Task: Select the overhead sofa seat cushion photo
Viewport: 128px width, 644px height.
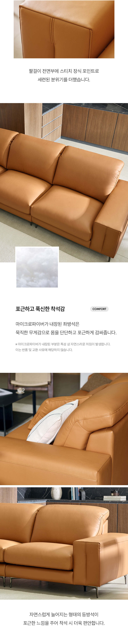Action: click(64, 183)
